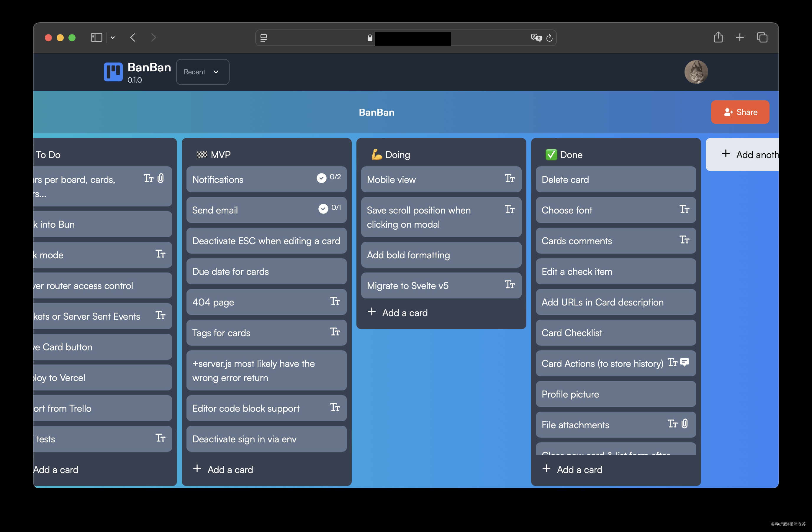This screenshot has height=532, width=812.
Task: Click the BanBan board title
Action: coord(377,112)
